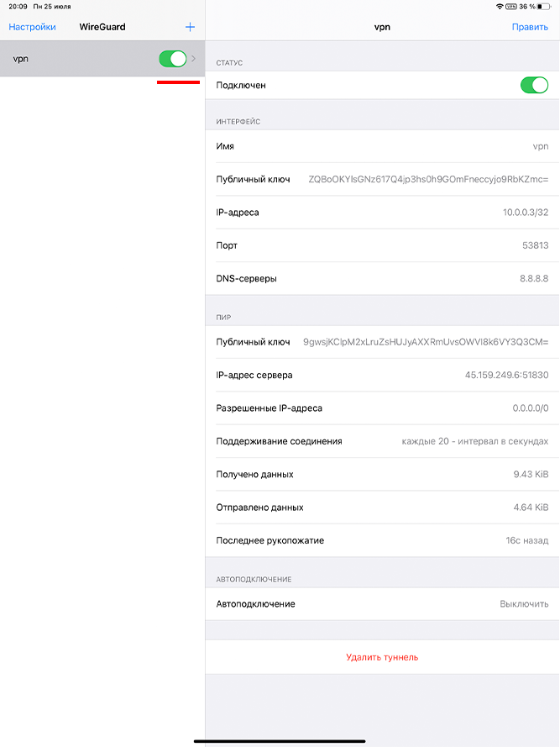Tap Удалить туннель button
Screen dimensions: 560x747
pyautogui.click(x=382, y=657)
